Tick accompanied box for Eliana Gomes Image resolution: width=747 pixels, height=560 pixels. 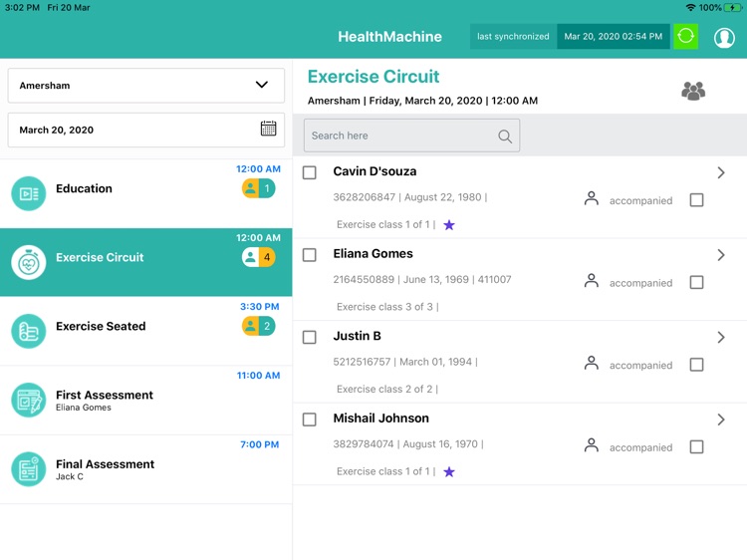coord(696,283)
